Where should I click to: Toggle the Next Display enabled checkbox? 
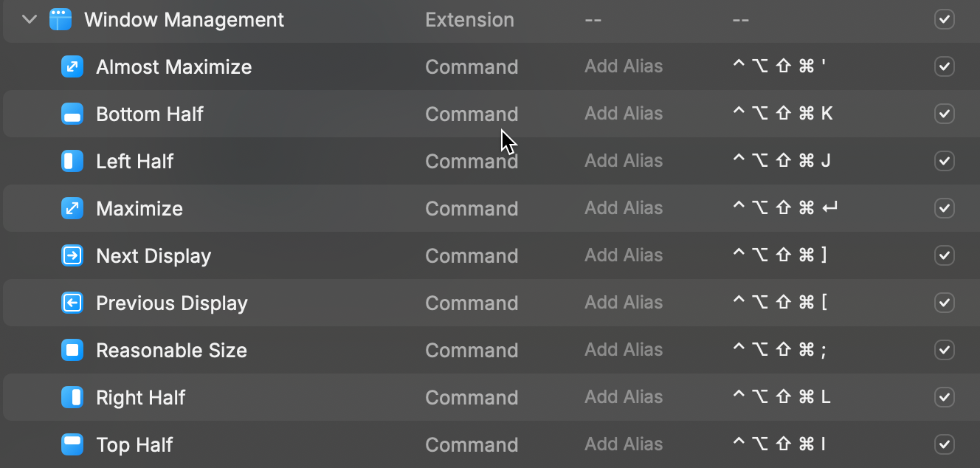(x=944, y=256)
